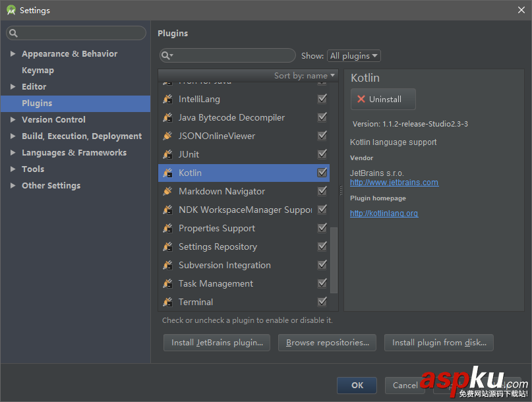Click the plugin search magnifier icon

click(167, 56)
